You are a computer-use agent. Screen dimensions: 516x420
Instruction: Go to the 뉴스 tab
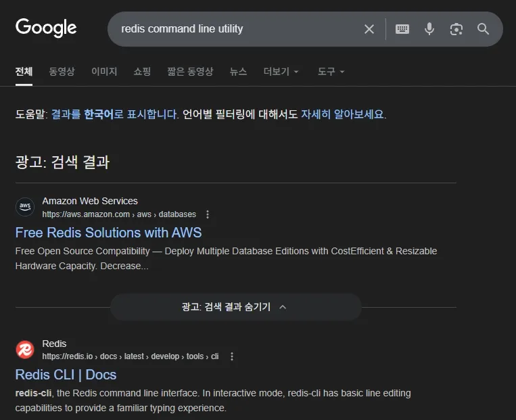[238, 72]
